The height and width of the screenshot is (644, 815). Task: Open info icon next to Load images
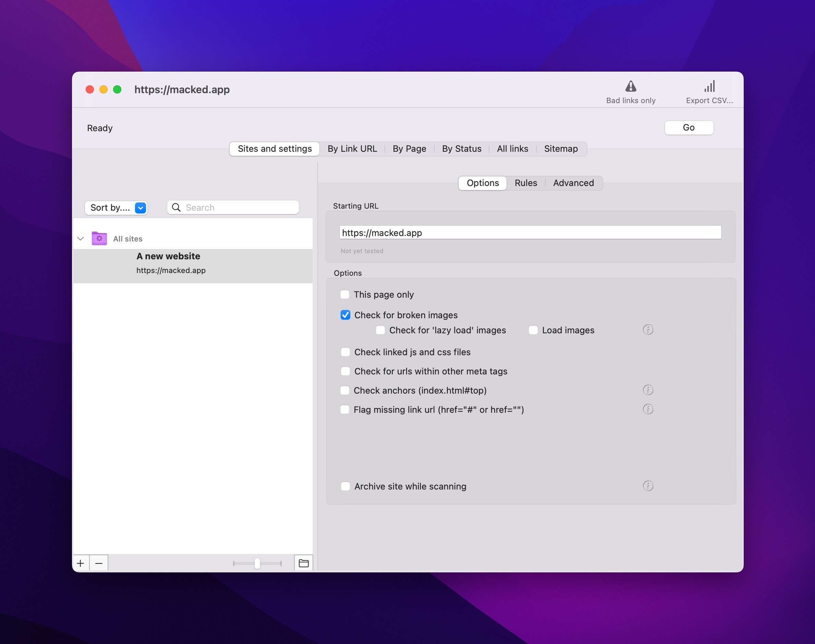647,330
